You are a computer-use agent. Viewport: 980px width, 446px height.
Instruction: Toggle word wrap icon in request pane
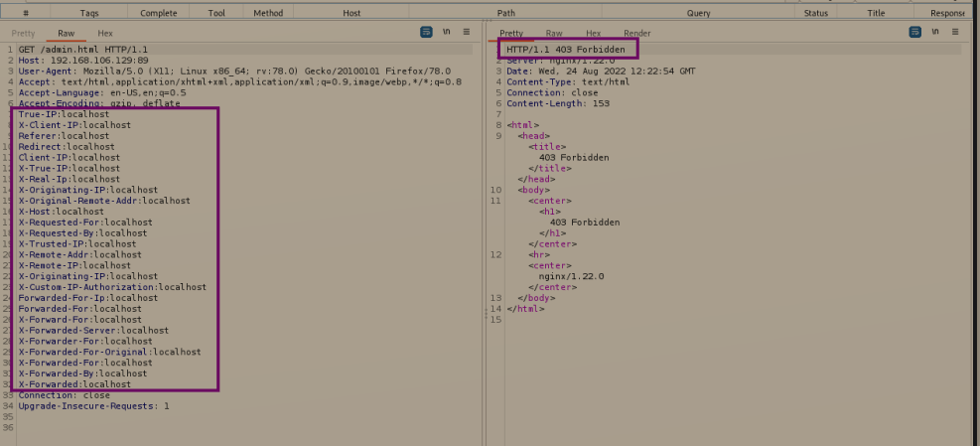click(426, 33)
